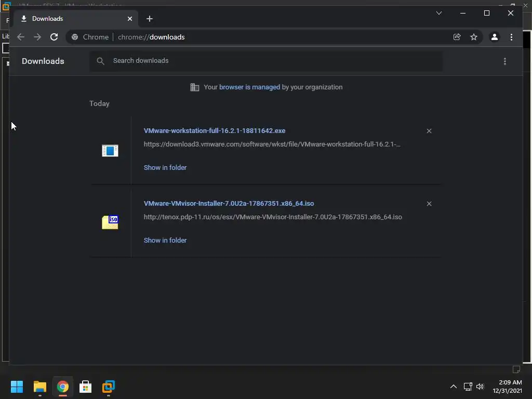Screen dimensions: 532x399
Task: Open the network tray icon
Action: coord(468,387)
